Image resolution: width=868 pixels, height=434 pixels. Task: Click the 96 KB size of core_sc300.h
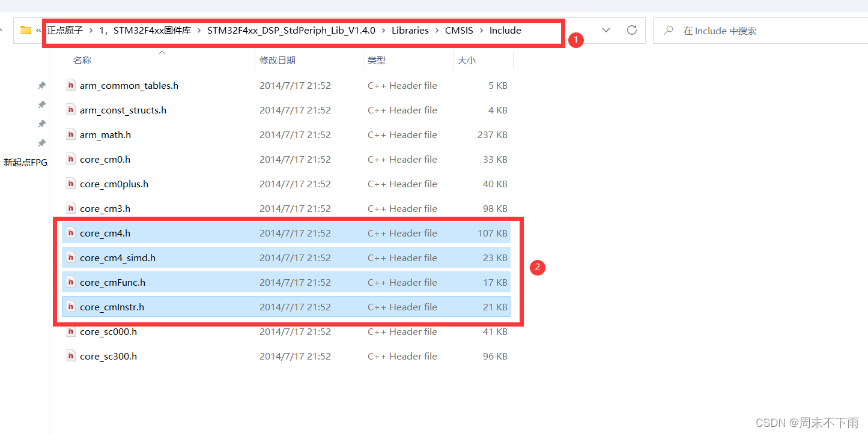(495, 357)
